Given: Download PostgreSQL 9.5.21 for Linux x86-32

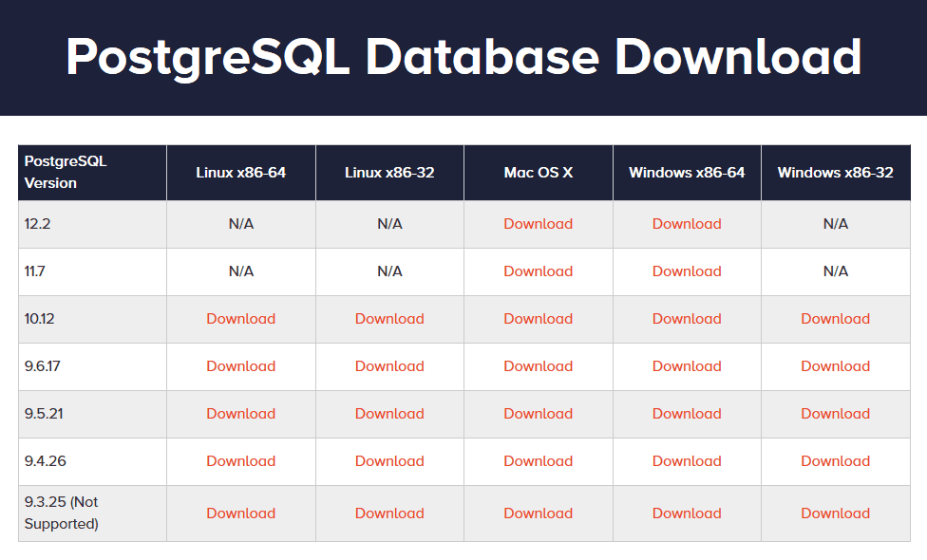Looking at the screenshot, I should pyautogui.click(x=389, y=414).
